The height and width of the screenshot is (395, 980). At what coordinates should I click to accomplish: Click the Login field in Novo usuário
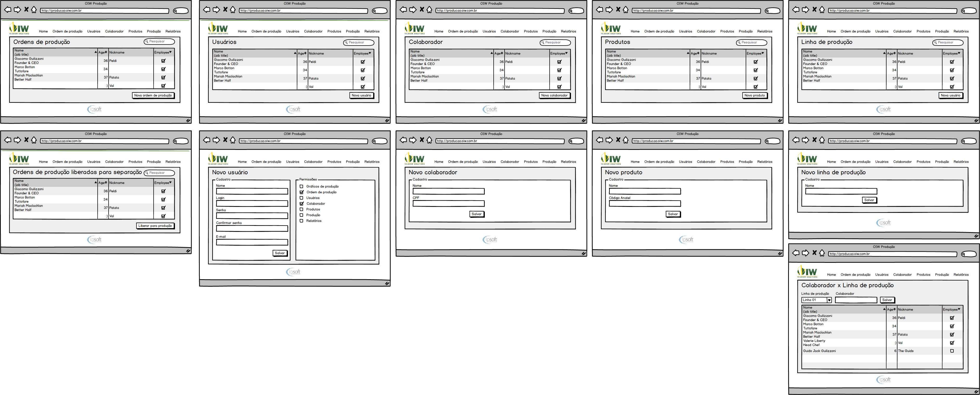(x=252, y=203)
